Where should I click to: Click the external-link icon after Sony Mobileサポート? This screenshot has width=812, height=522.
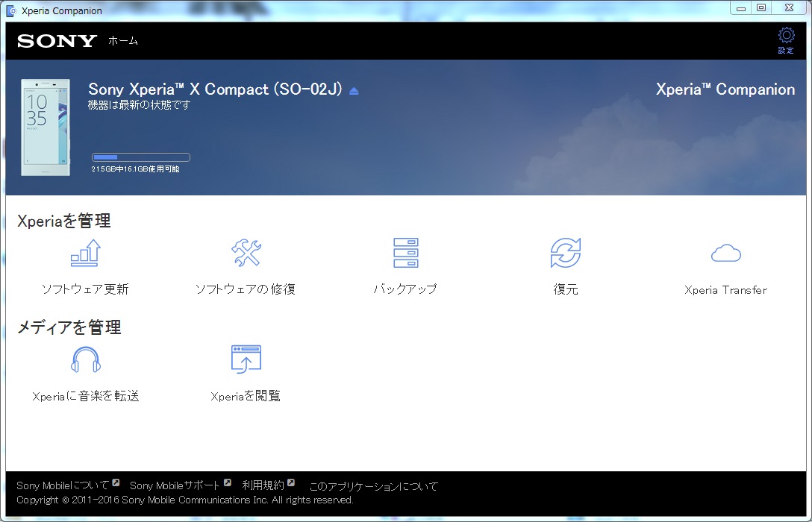[228, 482]
